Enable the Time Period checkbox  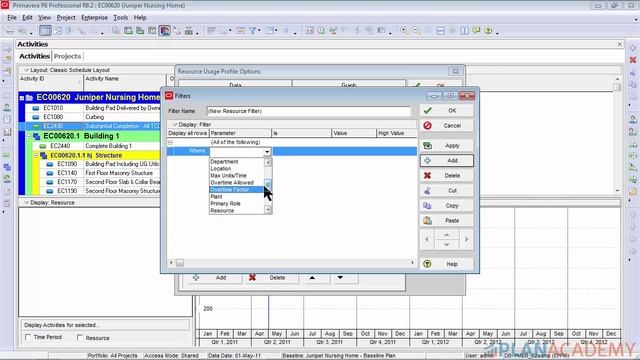28,337
